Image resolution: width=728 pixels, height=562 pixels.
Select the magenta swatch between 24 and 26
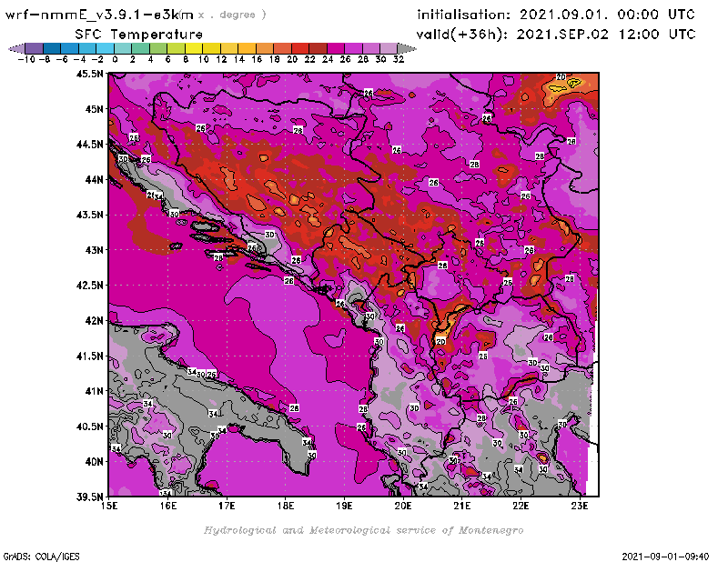tap(335, 48)
